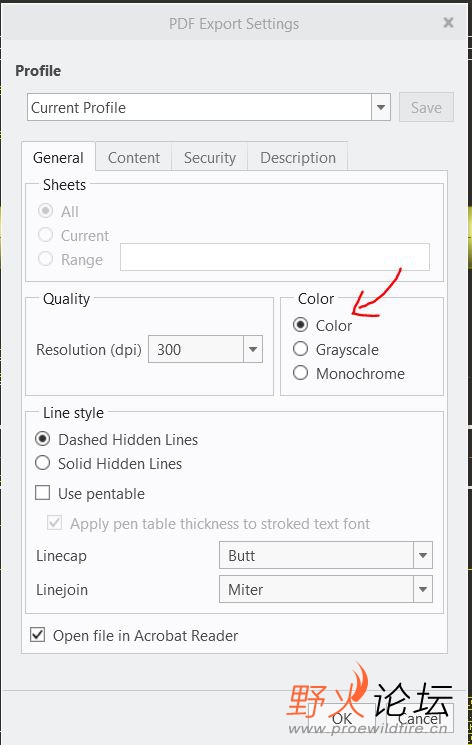Choose Grayscale color output
The image size is (472, 745).
pyautogui.click(x=300, y=349)
